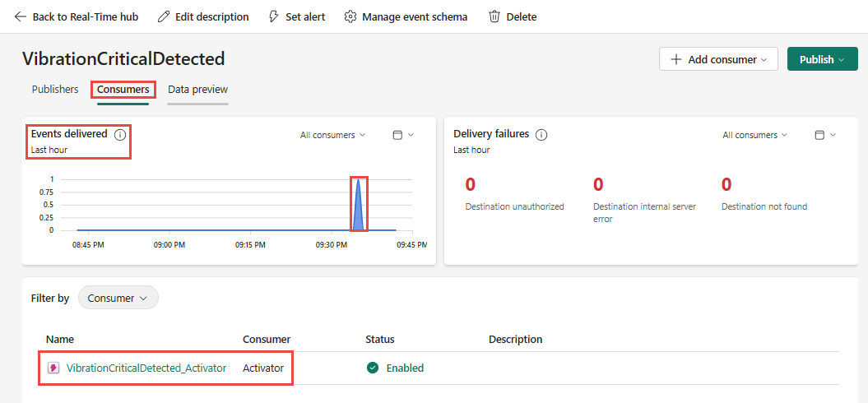
Task: Expand the Publish button menu
Action: tap(823, 59)
